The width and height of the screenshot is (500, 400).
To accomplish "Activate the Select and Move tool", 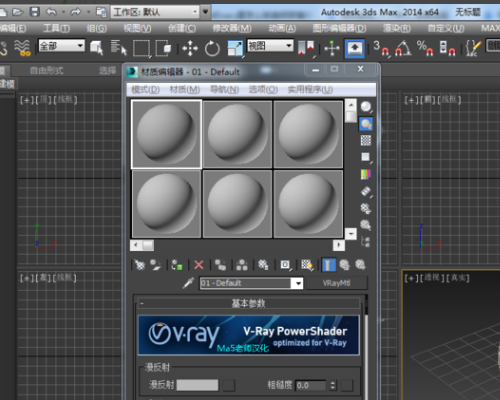I will click(190, 49).
